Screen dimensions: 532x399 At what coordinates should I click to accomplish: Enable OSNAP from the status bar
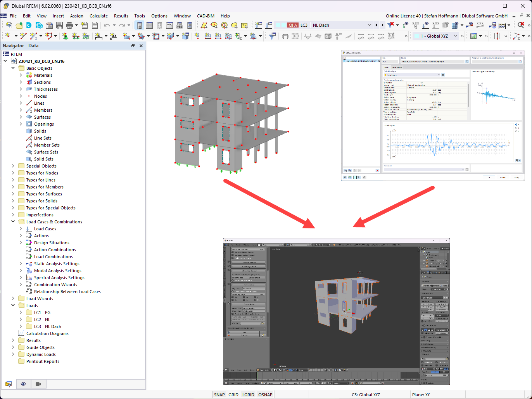[265, 394]
